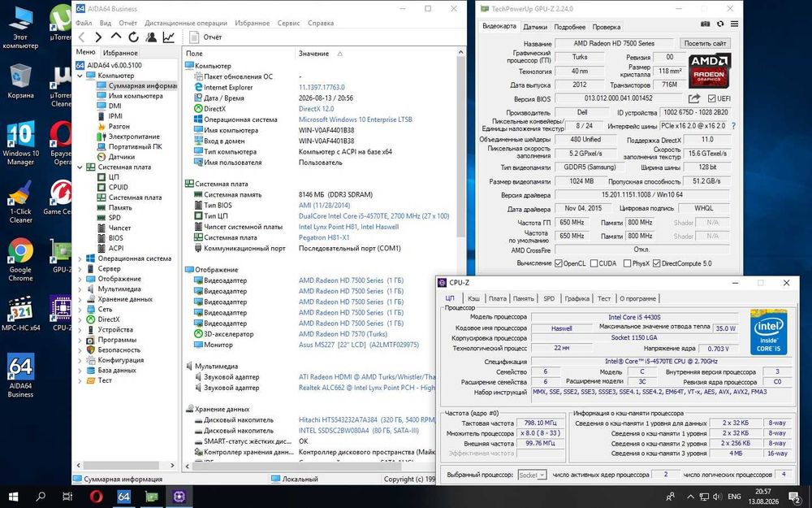Open the AIDA64 Business desktop icon
Viewport: 812px width, 508px height.
tap(21, 376)
